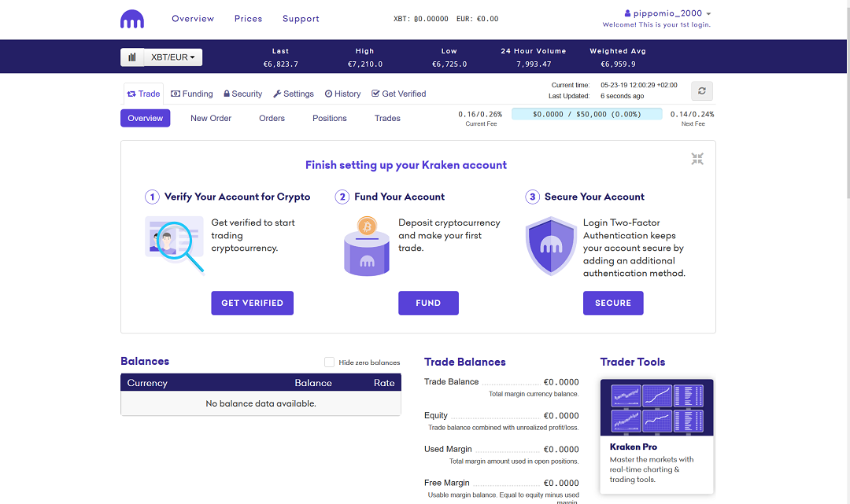The image size is (850, 504).
Task: Click the SECURE button
Action: pyautogui.click(x=613, y=304)
